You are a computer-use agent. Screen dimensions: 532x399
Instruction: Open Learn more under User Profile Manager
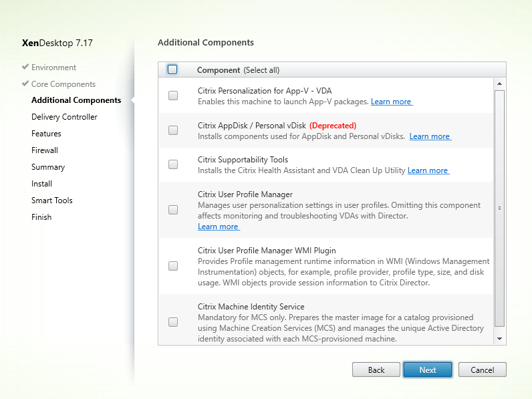tap(219, 227)
